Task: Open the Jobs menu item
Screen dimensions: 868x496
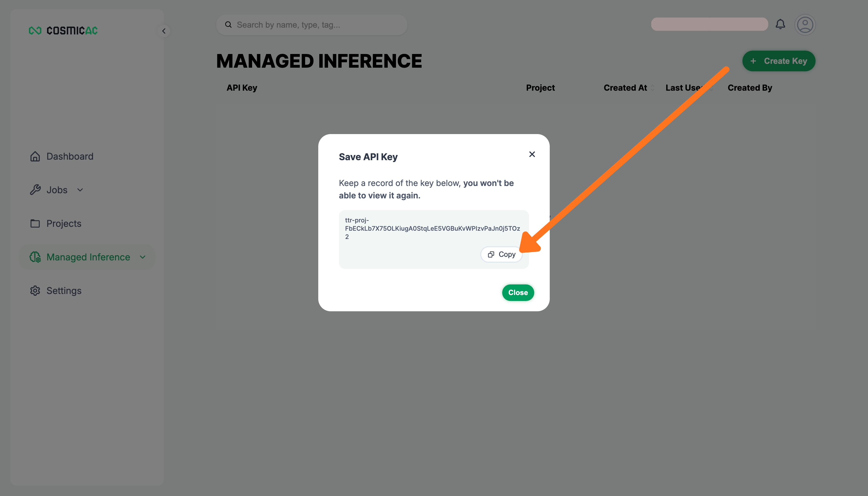Action: pyautogui.click(x=57, y=190)
